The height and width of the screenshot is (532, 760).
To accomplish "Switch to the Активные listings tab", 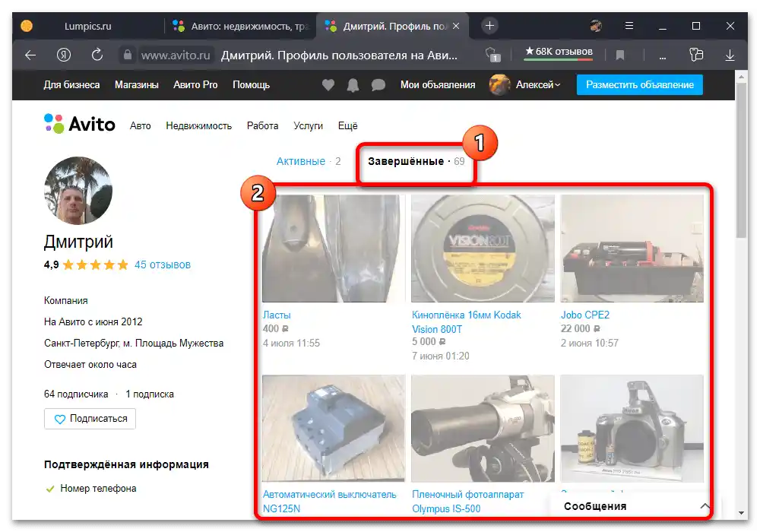I will [309, 161].
